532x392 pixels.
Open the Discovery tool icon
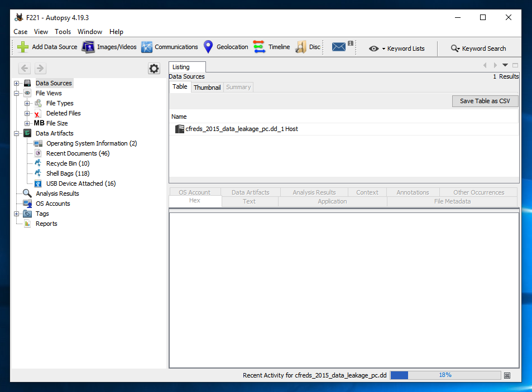(x=301, y=47)
